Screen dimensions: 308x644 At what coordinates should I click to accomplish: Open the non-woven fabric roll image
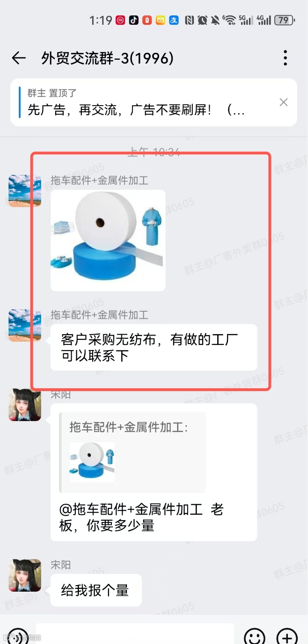point(108,240)
